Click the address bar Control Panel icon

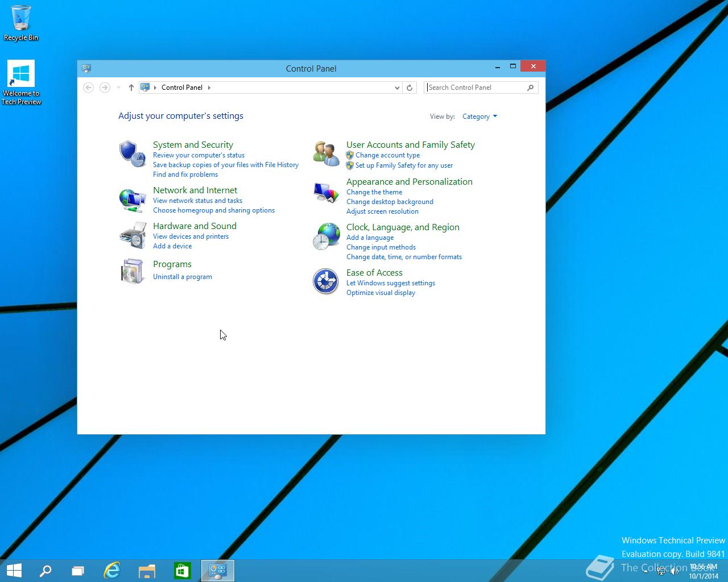[145, 87]
